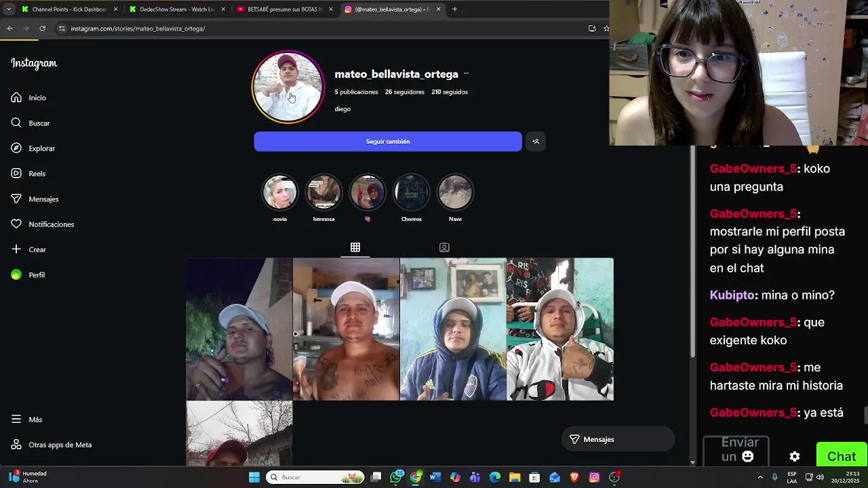Open the 'hermosa' story highlight
Image resolution: width=868 pixels, height=488 pixels.
tap(324, 192)
